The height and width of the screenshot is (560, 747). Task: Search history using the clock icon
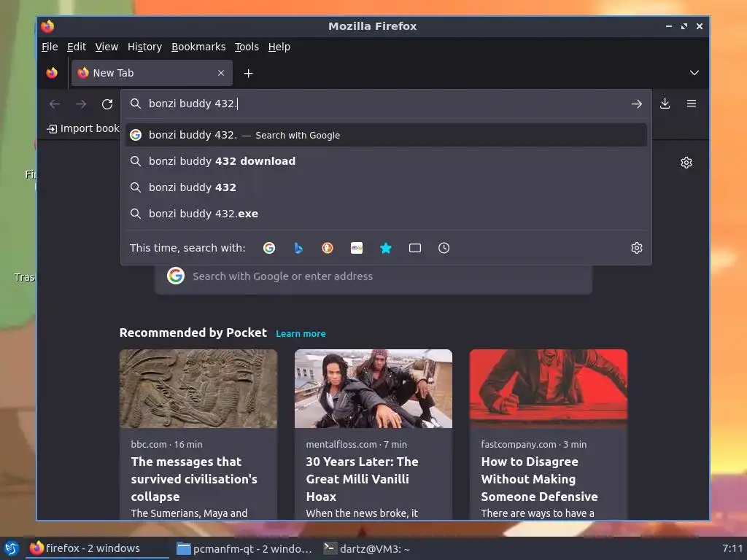click(444, 248)
